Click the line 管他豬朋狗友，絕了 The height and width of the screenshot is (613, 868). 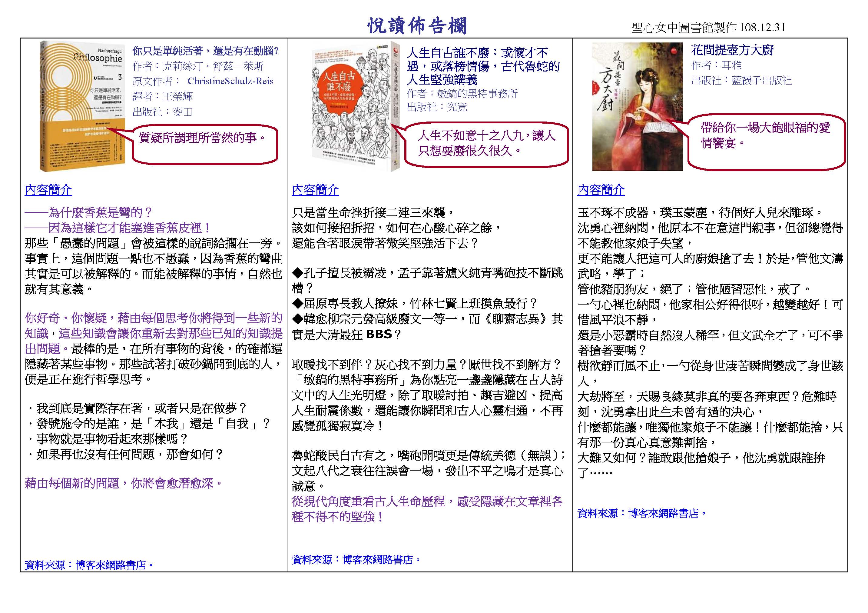tap(694, 289)
